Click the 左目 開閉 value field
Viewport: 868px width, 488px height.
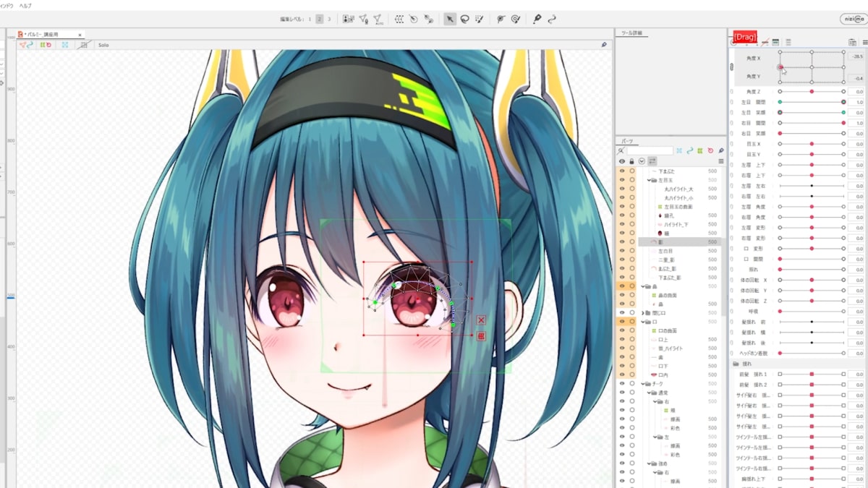coord(857,102)
